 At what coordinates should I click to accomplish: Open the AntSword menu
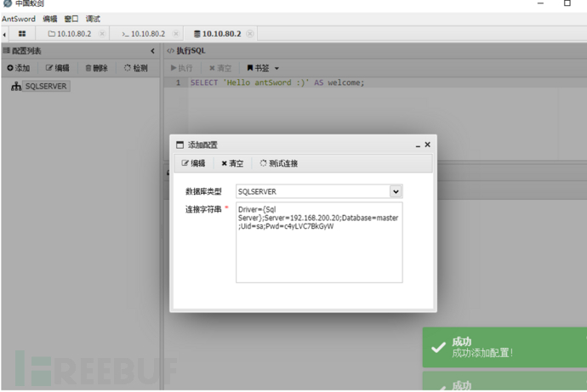(19, 19)
